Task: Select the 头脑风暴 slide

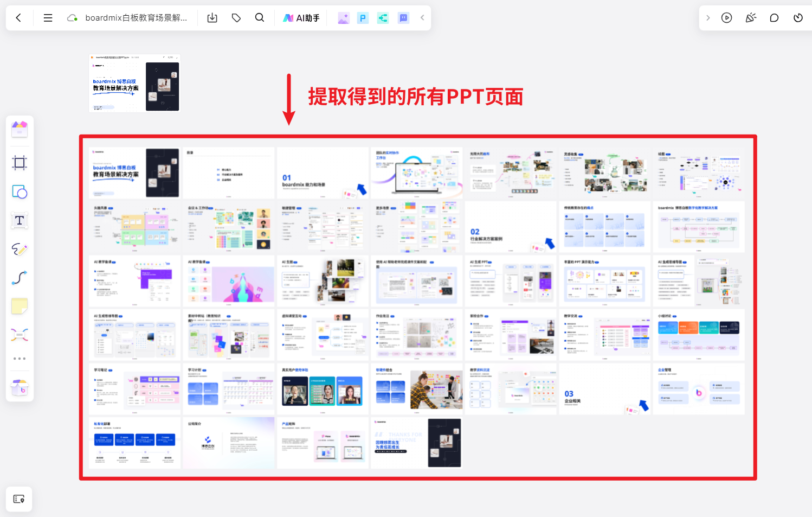Action: coord(135,227)
